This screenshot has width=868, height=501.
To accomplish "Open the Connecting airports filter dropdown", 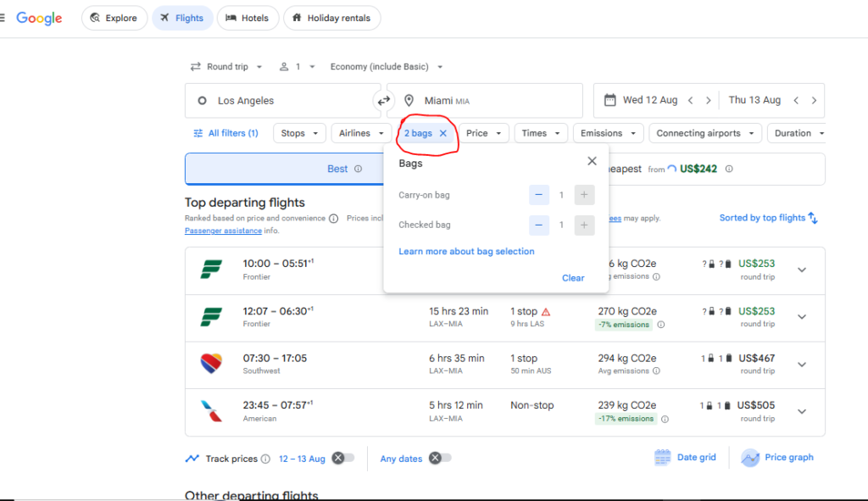I will pos(705,133).
